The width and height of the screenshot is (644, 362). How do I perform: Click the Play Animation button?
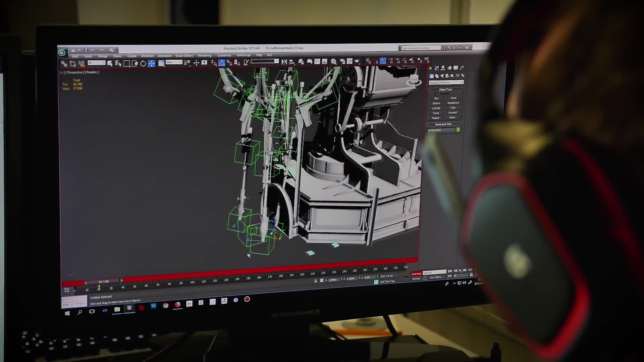[x=460, y=270]
